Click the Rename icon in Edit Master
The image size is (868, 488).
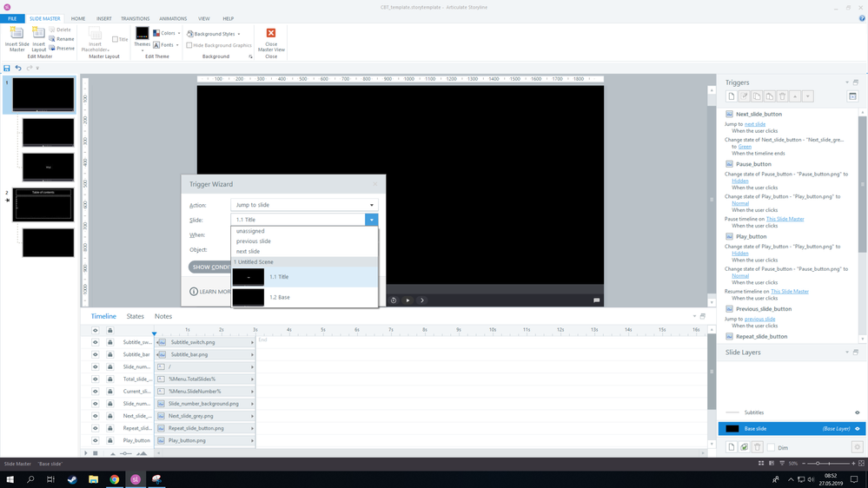[x=61, y=39]
